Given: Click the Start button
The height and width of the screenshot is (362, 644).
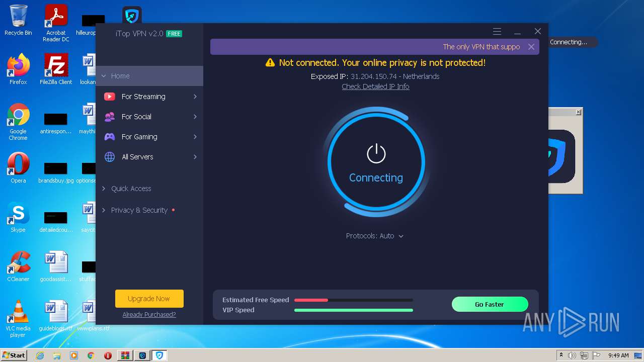Looking at the screenshot, I should pos(14,355).
